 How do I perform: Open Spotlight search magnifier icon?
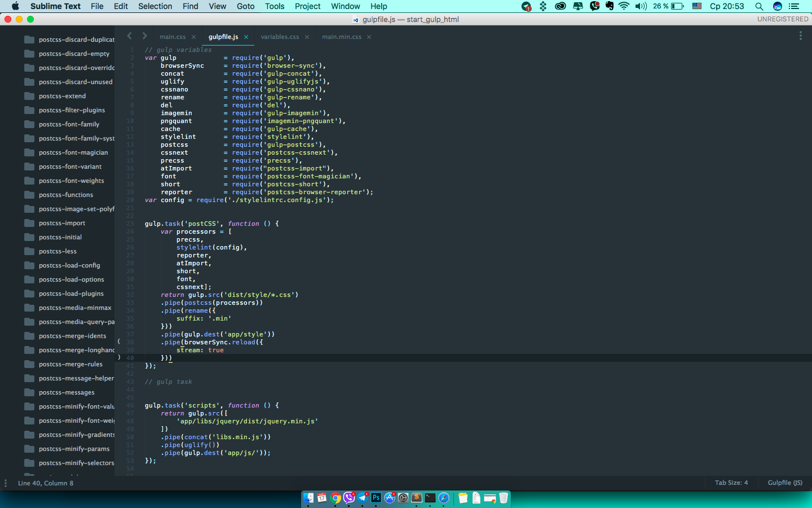[x=759, y=6]
